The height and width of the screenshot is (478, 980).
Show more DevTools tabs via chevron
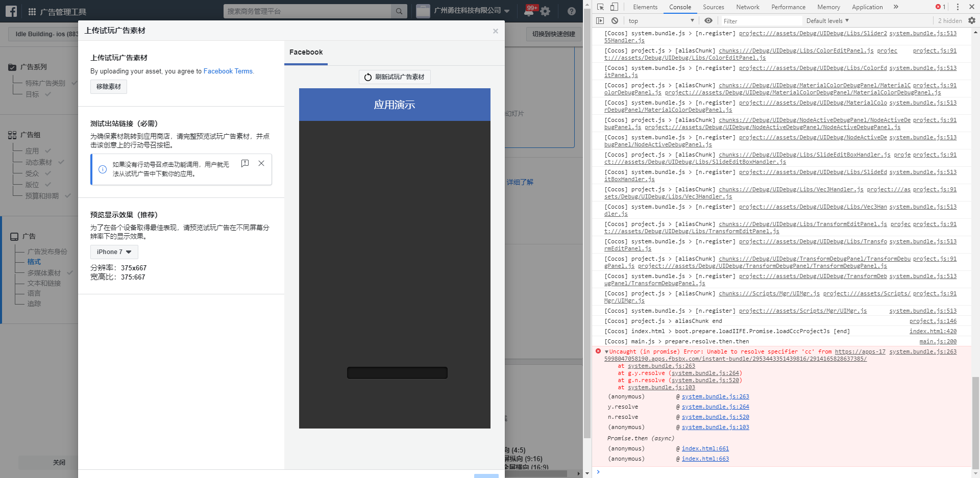click(896, 7)
